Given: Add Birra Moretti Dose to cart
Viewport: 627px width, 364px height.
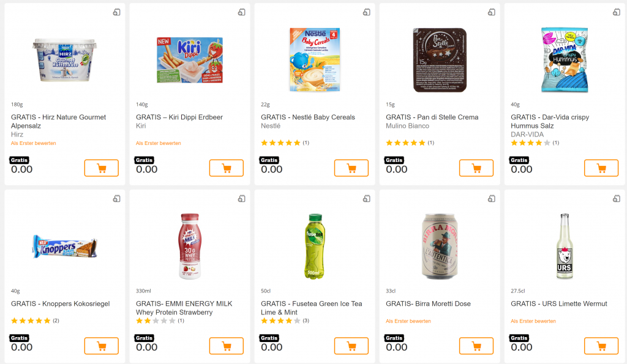Looking at the screenshot, I should click(x=476, y=346).
